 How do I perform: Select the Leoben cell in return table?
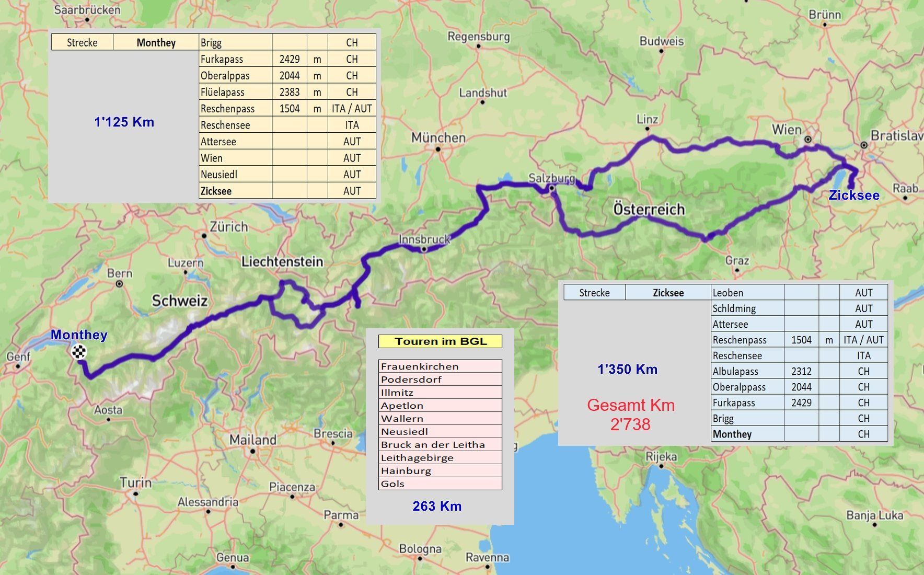click(x=747, y=293)
